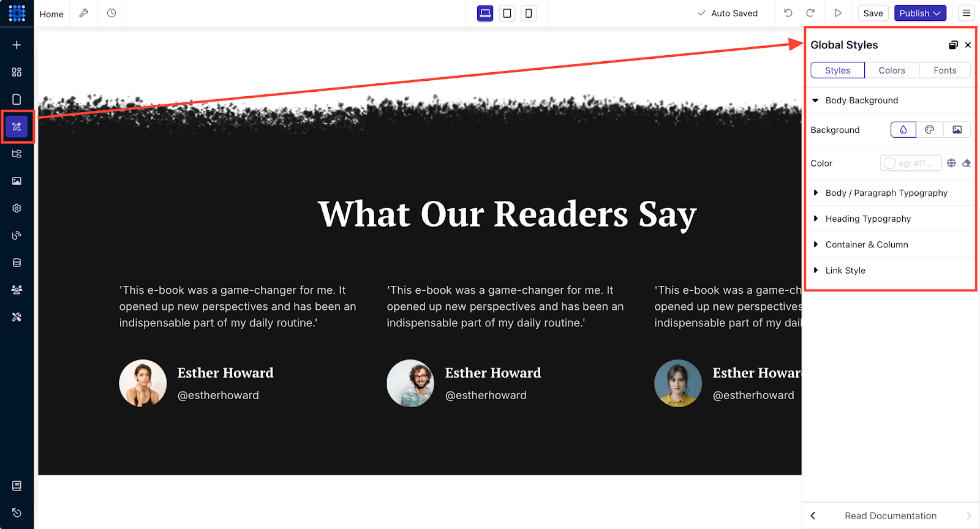Expand the Heading Typography section
Image resolution: width=980 pixels, height=529 pixels.
(891, 219)
